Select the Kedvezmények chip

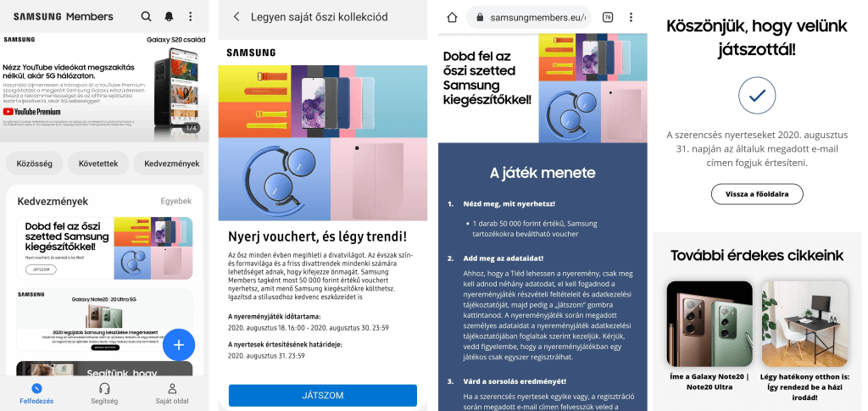coord(169,164)
